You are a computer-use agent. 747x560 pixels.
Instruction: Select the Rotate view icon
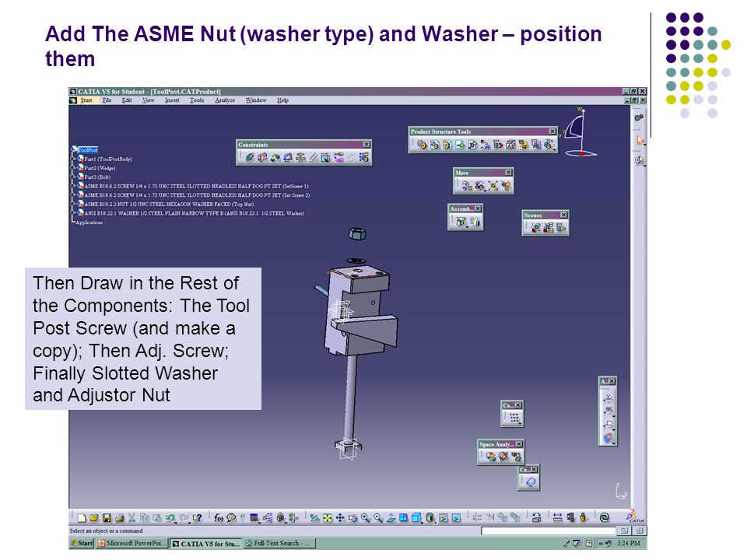coord(353,518)
